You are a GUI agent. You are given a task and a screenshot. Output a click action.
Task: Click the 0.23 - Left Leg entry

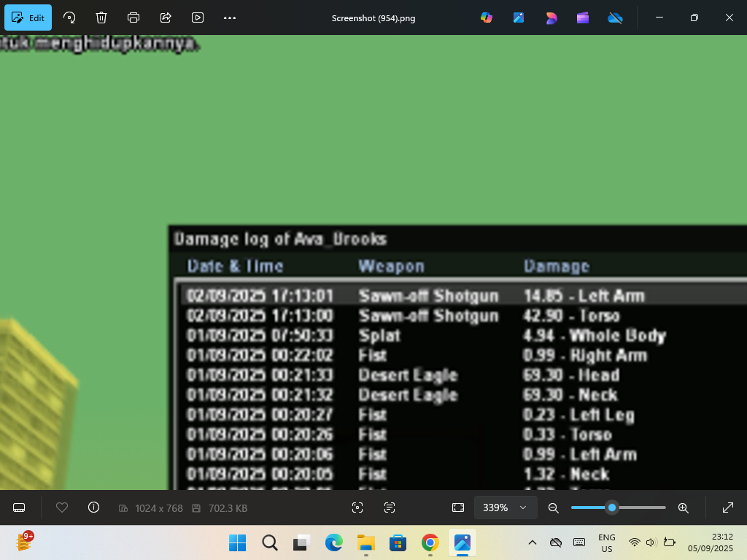[x=578, y=415]
